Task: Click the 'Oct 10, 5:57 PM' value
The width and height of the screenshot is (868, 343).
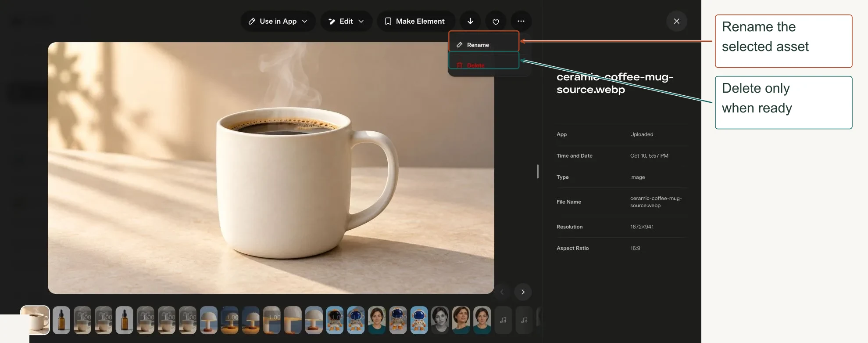Action: 649,156
